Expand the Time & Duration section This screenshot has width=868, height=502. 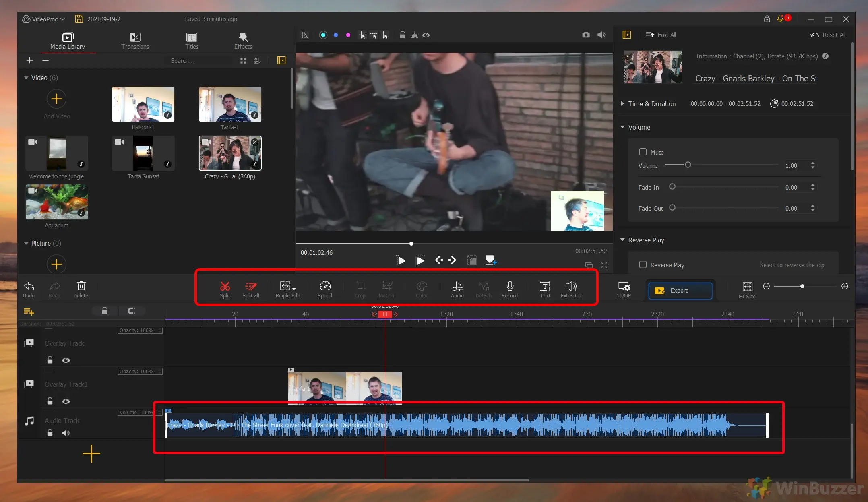point(622,103)
